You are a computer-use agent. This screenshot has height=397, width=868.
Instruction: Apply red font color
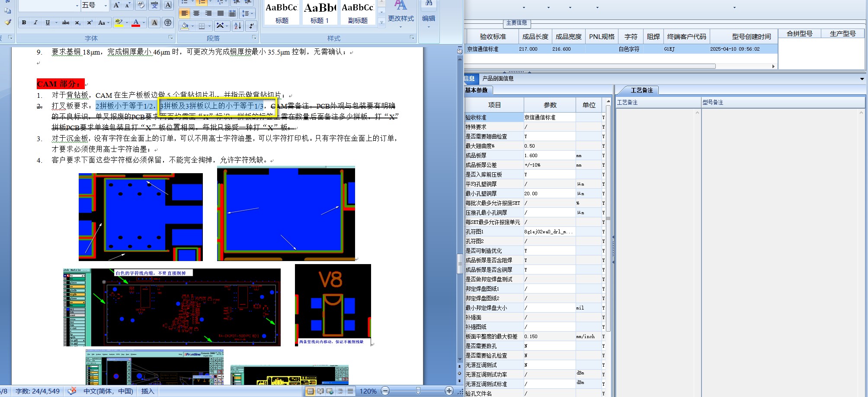(x=136, y=23)
